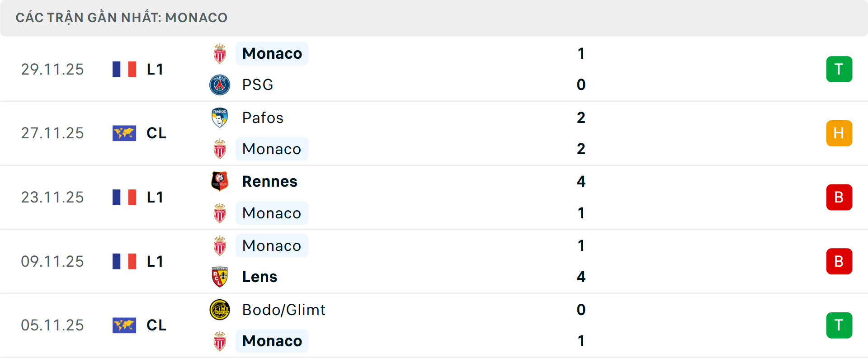Click the red T result indicator for Bodo/Glimt match

[x=839, y=325]
